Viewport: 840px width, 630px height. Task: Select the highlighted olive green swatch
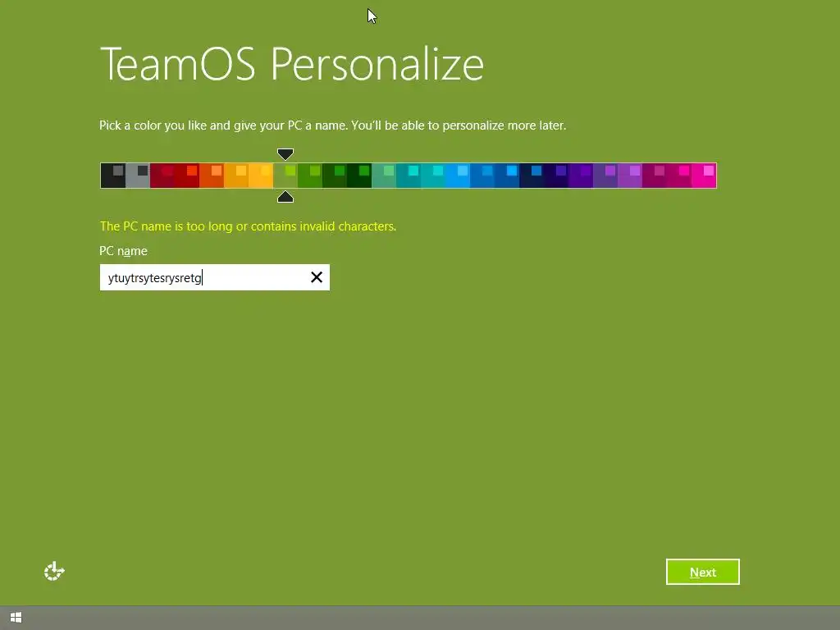[285, 176]
